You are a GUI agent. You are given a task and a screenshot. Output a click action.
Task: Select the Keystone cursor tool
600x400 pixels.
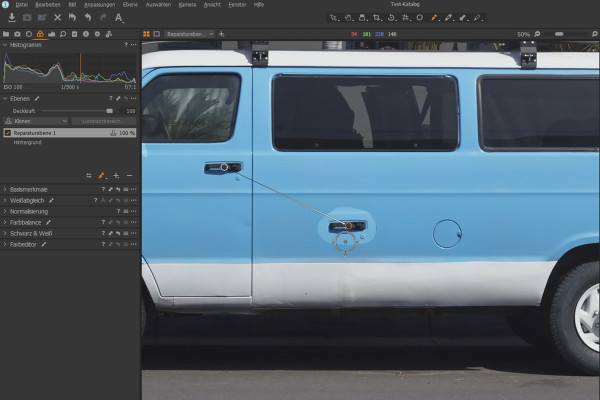tap(406, 18)
